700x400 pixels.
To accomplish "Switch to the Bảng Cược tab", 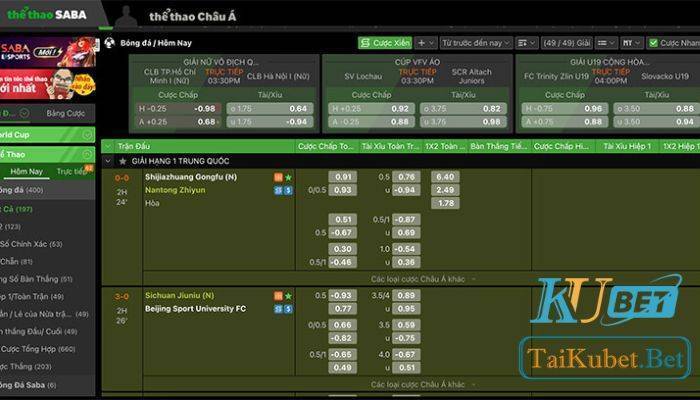I will point(66,113).
